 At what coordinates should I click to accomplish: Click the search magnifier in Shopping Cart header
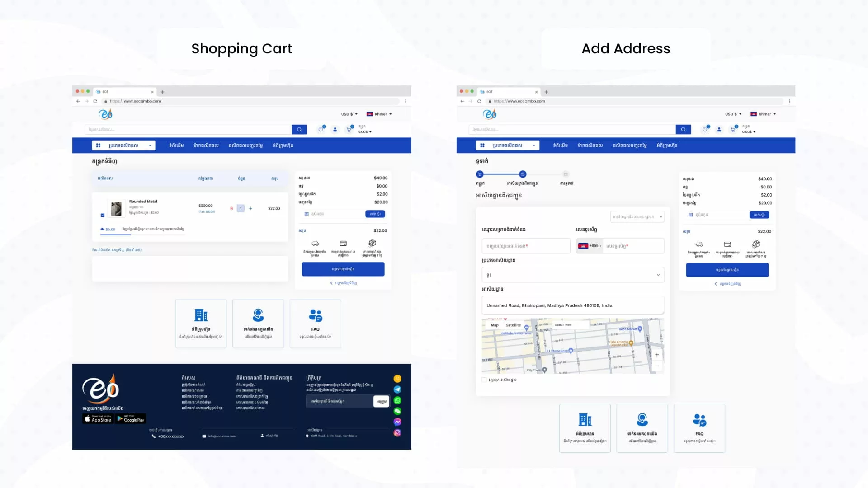click(299, 130)
